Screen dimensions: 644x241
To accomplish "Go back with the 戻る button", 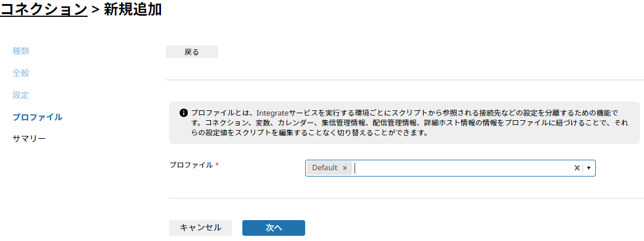I will 192,52.
